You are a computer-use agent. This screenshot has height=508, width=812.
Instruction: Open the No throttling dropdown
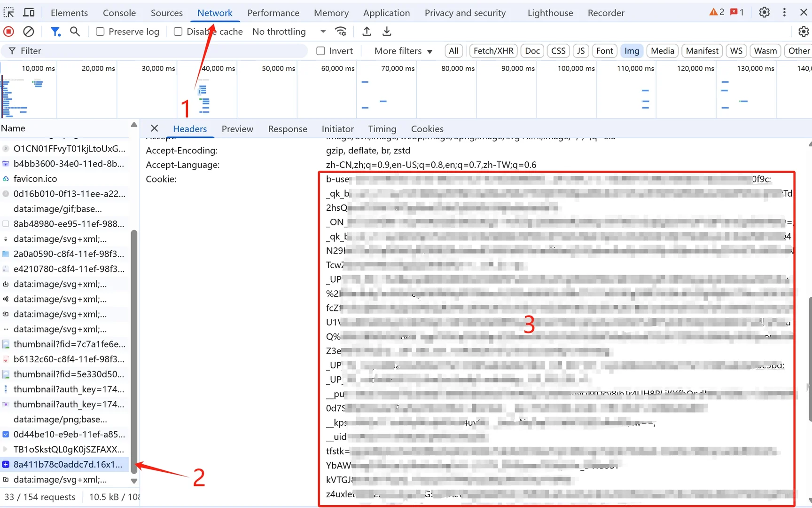tap(289, 32)
